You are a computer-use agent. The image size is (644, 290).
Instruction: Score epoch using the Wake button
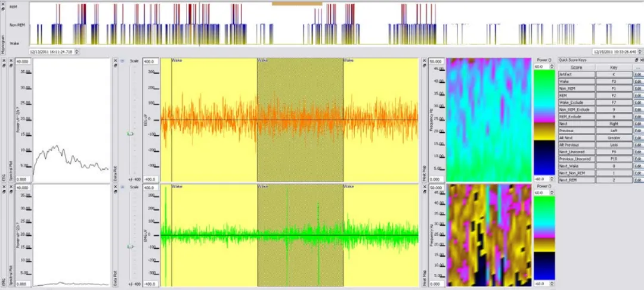[576, 81]
